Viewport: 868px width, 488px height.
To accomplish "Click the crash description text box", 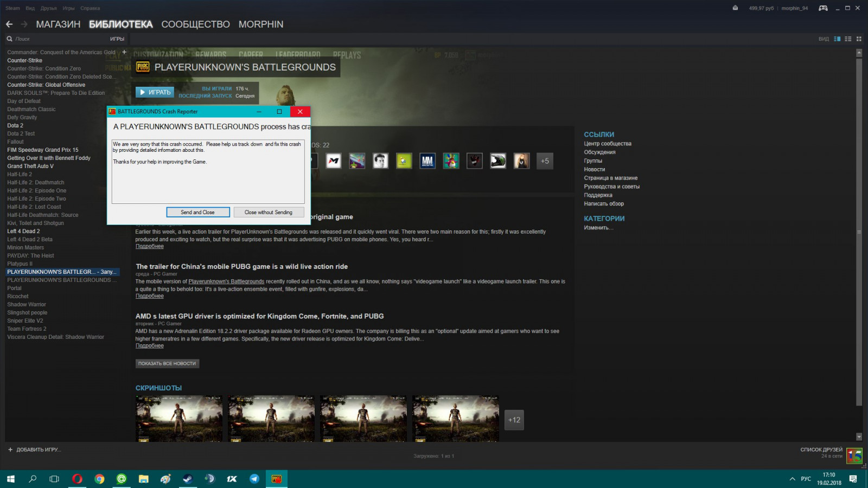I will pos(208,171).
